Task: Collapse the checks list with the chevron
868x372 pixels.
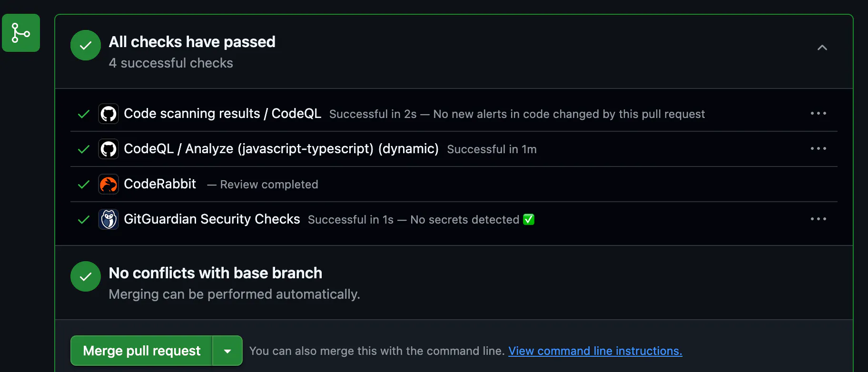Action: [x=822, y=48]
